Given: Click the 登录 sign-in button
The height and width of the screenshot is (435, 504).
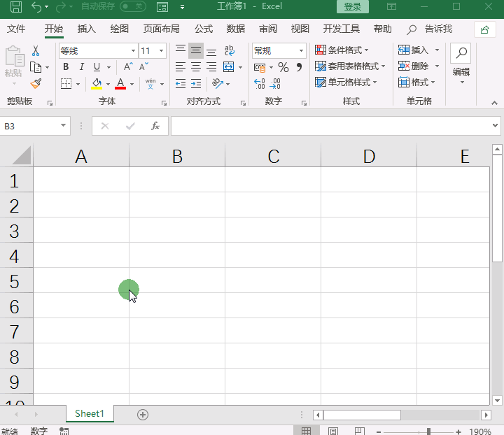Looking at the screenshot, I should [353, 7].
